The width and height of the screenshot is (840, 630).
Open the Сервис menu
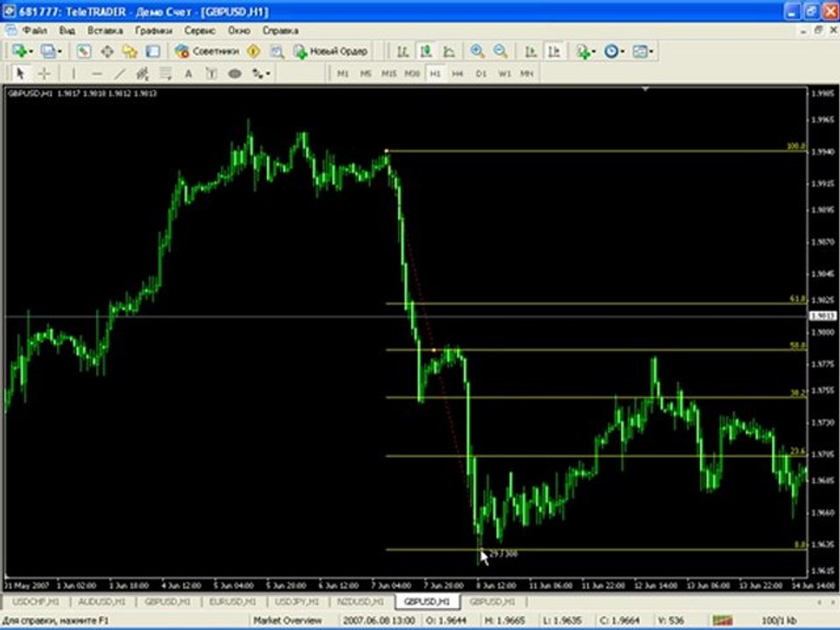(199, 31)
